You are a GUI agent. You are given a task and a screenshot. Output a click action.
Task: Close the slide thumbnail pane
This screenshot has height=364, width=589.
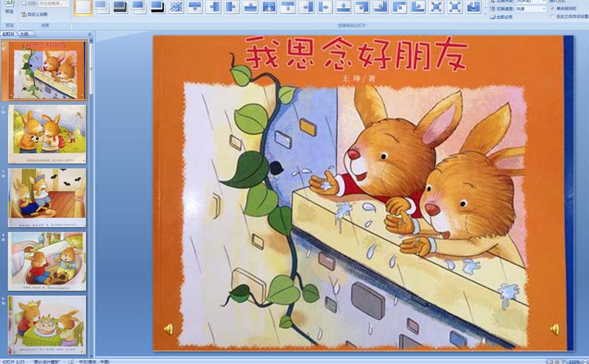click(x=89, y=34)
